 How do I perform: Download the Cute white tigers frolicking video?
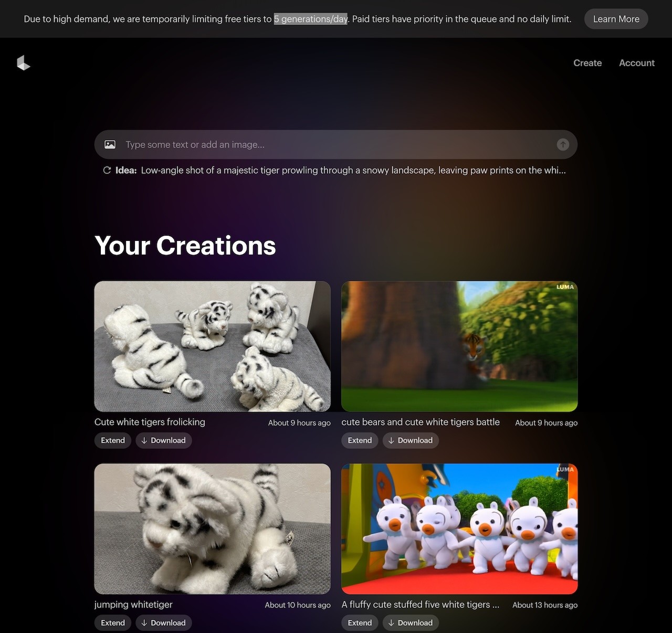click(164, 440)
